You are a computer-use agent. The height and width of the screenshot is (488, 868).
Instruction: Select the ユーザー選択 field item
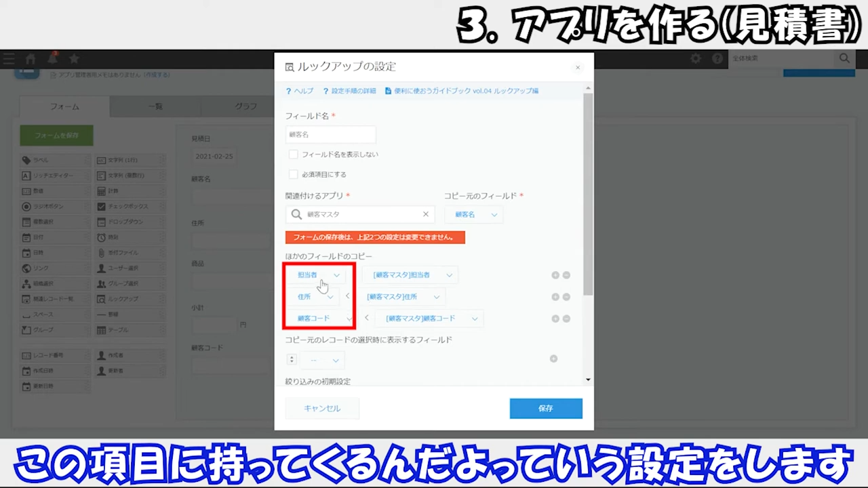tap(130, 268)
